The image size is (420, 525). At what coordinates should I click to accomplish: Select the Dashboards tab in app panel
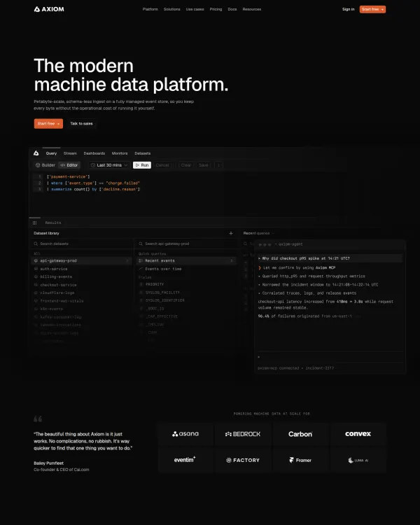click(94, 153)
